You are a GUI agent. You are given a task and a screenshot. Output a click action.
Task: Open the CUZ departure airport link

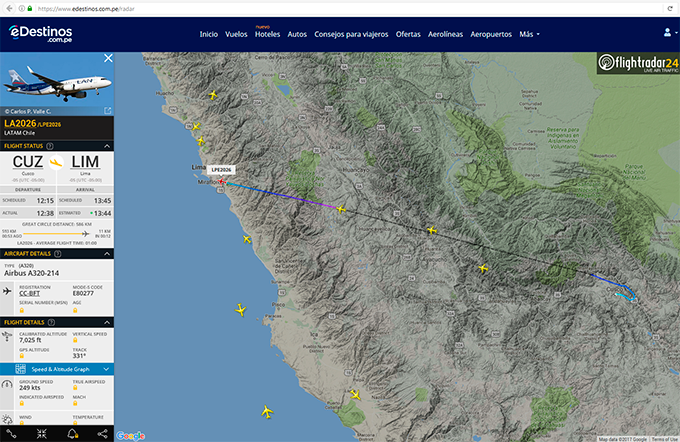point(28,162)
